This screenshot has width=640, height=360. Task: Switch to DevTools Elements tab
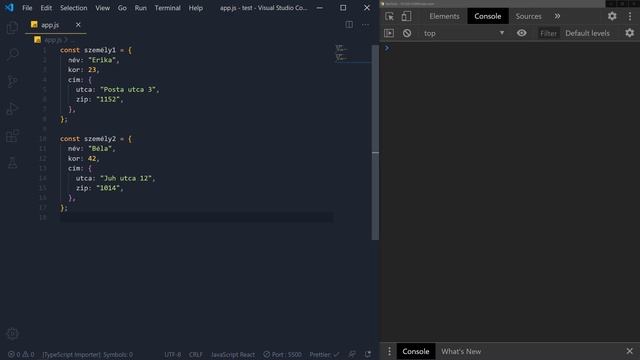click(444, 16)
